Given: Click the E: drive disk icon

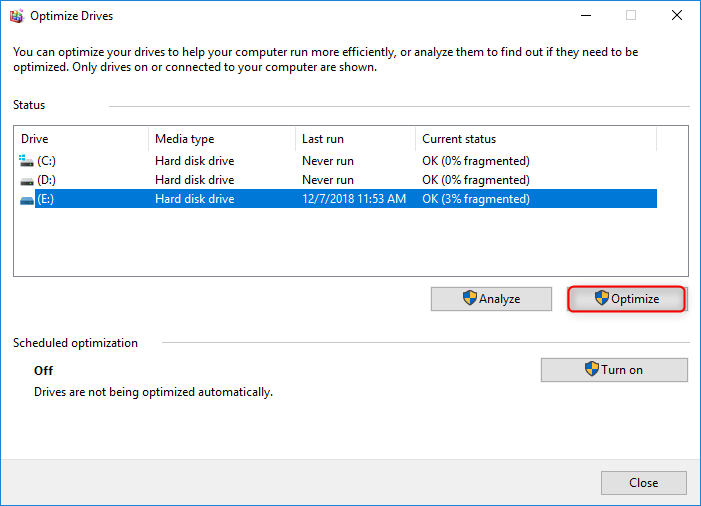Looking at the screenshot, I should coord(26,199).
